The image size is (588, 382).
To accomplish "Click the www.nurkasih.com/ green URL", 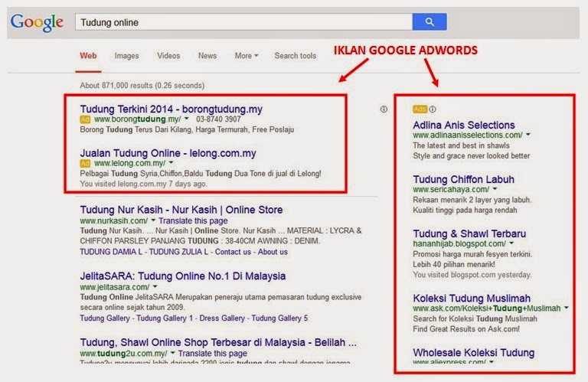I will [x=114, y=220].
